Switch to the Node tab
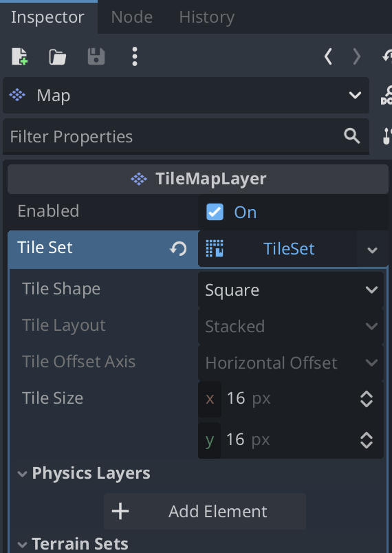Screen dimensions: 392x553 tap(132, 17)
